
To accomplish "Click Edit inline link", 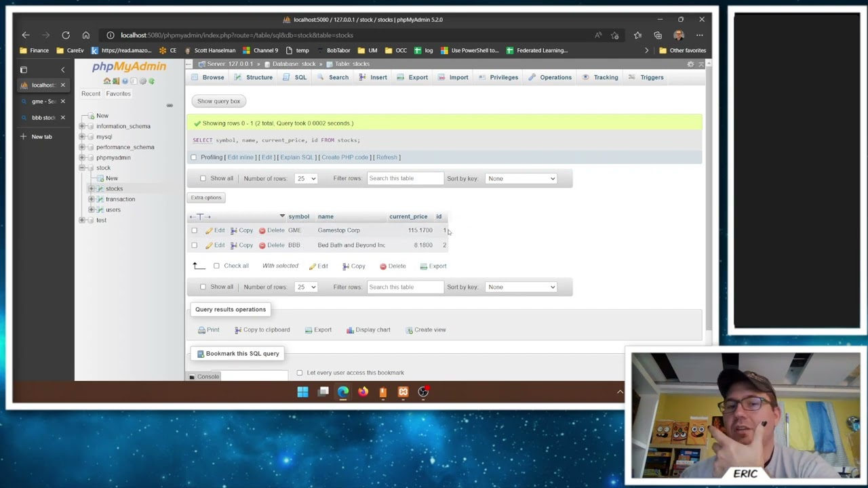I will click(x=240, y=157).
